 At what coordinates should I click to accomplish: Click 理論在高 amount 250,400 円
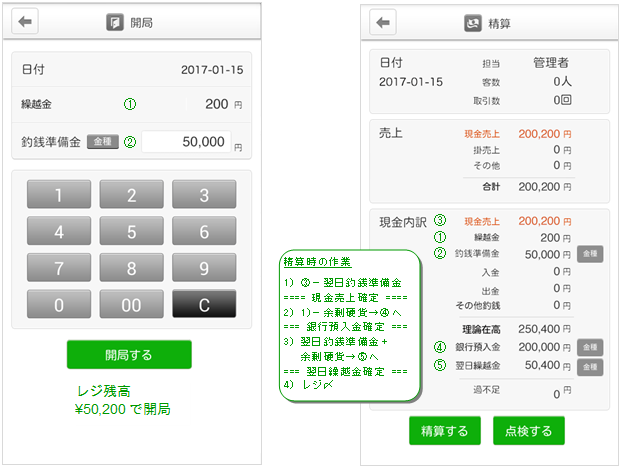(545, 329)
